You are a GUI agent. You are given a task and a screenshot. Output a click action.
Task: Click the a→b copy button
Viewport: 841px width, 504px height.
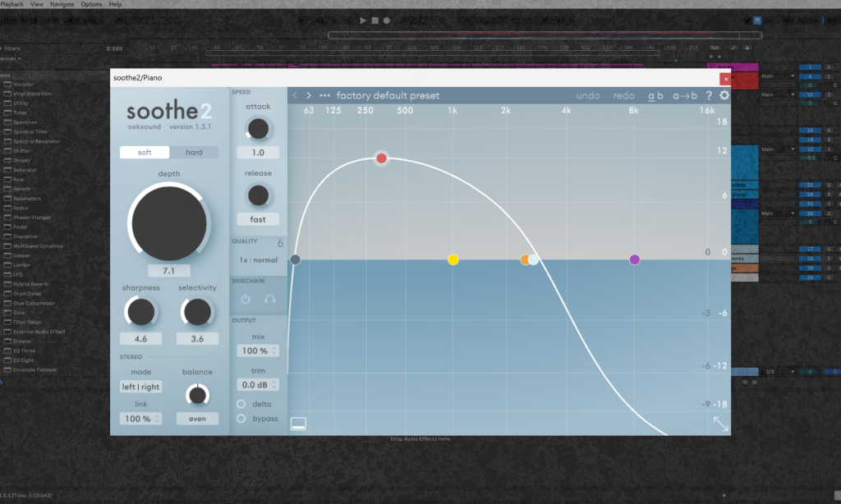click(x=685, y=95)
